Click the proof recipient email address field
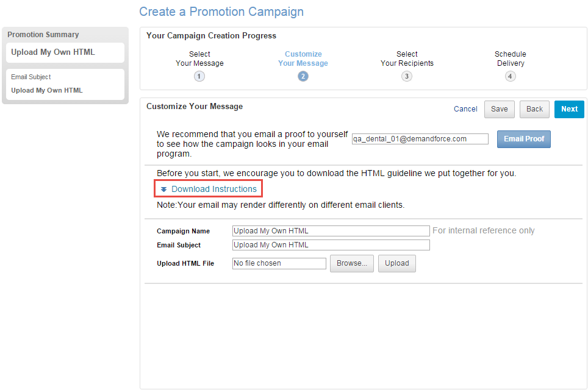This screenshot has height=390, width=588. 420,138
